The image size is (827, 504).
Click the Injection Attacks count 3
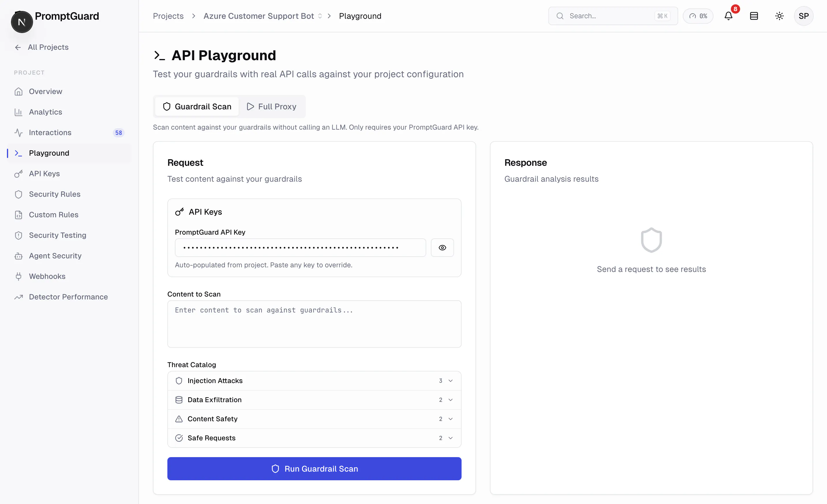pyautogui.click(x=440, y=380)
